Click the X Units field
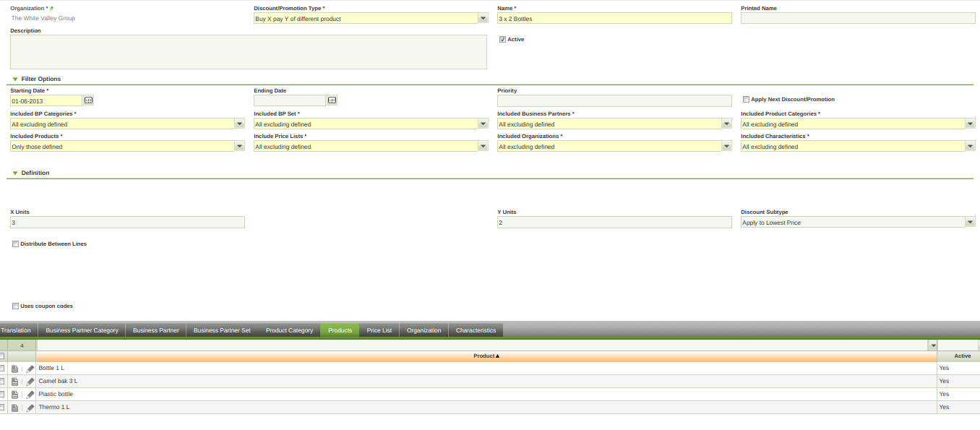Image resolution: width=980 pixels, height=430 pixels. 127,223
